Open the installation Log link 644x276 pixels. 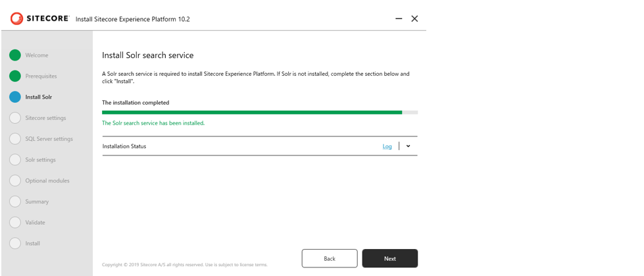click(x=387, y=146)
